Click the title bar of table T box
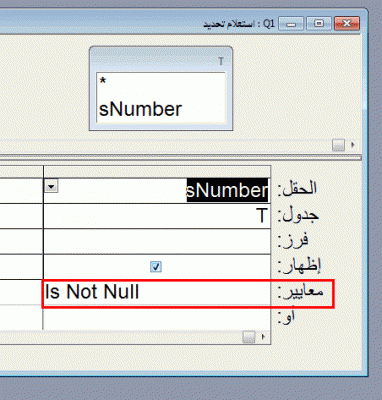 pyautogui.click(x=161, y=60)
